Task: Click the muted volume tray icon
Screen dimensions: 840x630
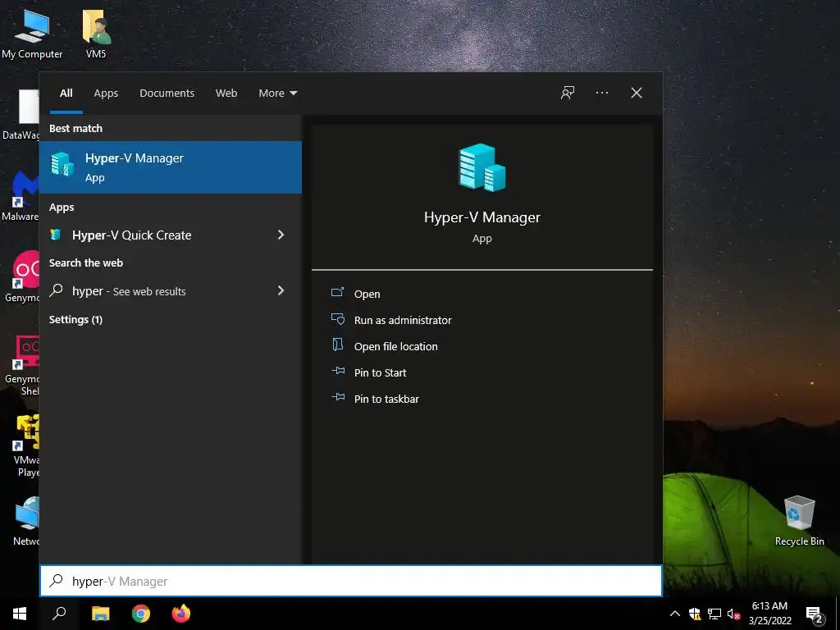Action: tap(733, 614)
